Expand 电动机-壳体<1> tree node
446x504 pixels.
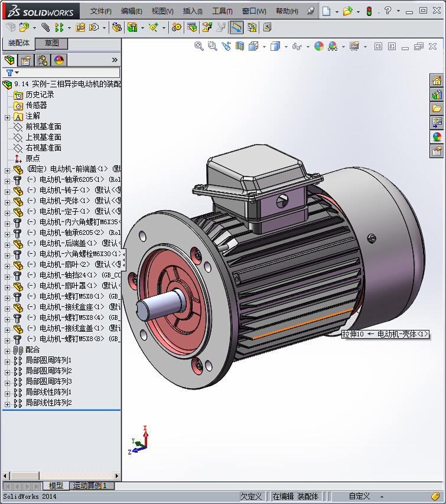coord(8,202)
